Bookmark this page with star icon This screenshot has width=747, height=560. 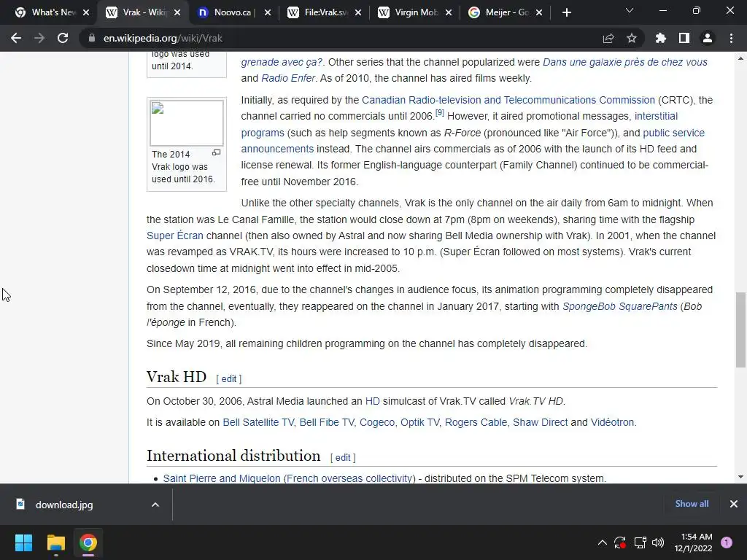pyautogui.click(x=632, y=38)
